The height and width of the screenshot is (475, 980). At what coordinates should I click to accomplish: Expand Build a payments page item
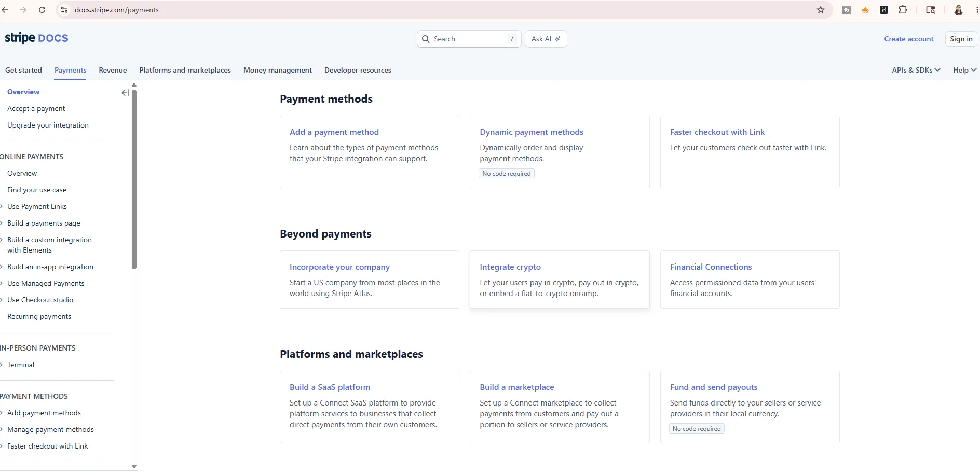[x=44, y=223]
